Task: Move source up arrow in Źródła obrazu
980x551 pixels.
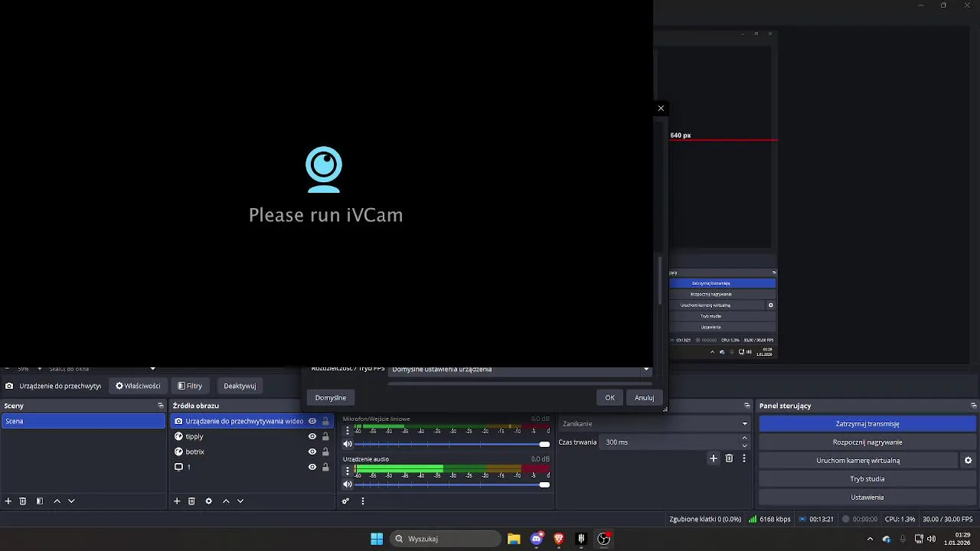Action: click(x=226, y=501)
